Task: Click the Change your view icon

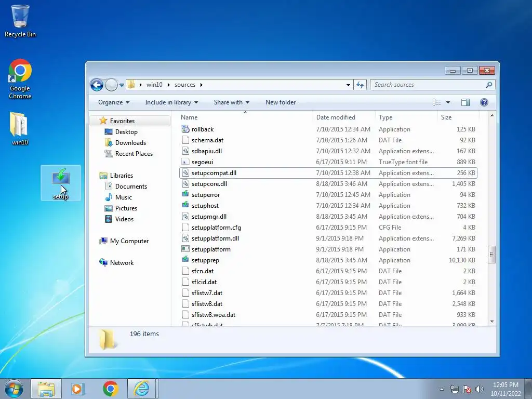Action: pos(436,102)
